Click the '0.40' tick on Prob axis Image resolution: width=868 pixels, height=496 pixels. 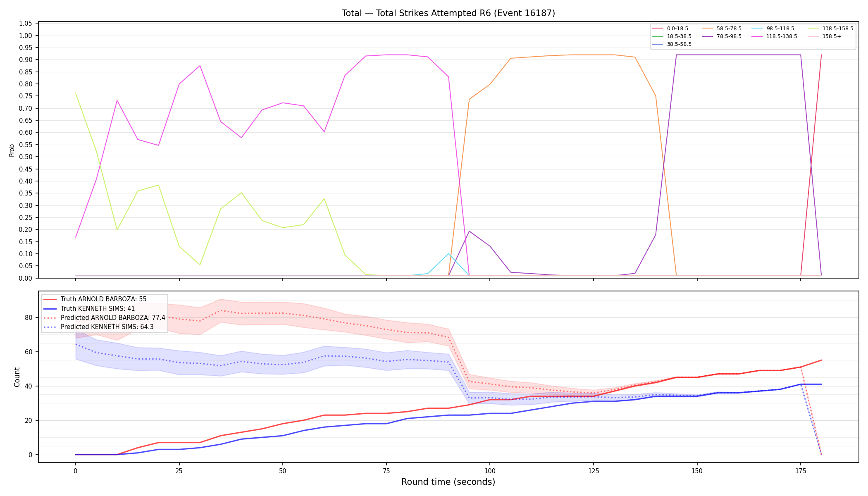[x=26, y=181]
